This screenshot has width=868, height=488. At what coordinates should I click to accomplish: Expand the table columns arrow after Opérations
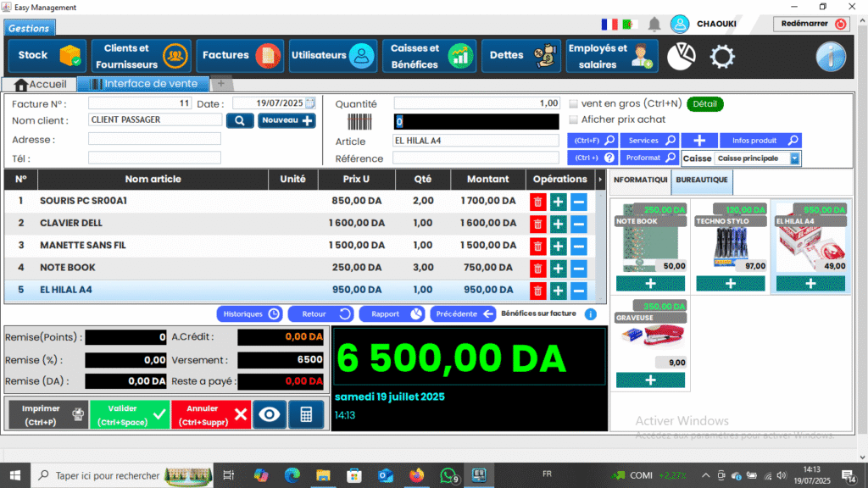click(600, 180)
